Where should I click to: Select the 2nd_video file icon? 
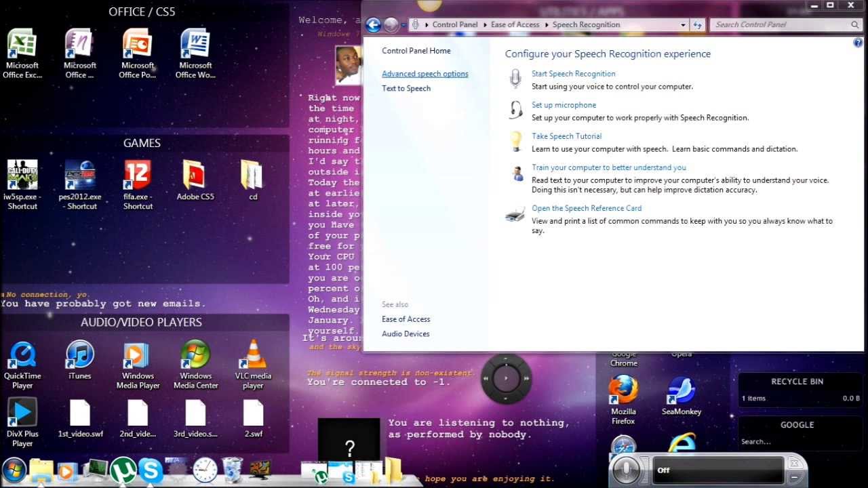click(138, 419)
